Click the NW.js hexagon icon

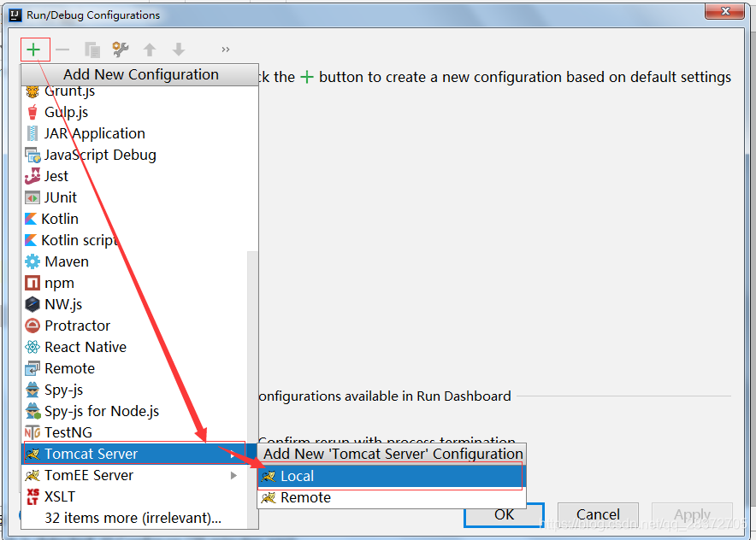[x=32, y=304]
